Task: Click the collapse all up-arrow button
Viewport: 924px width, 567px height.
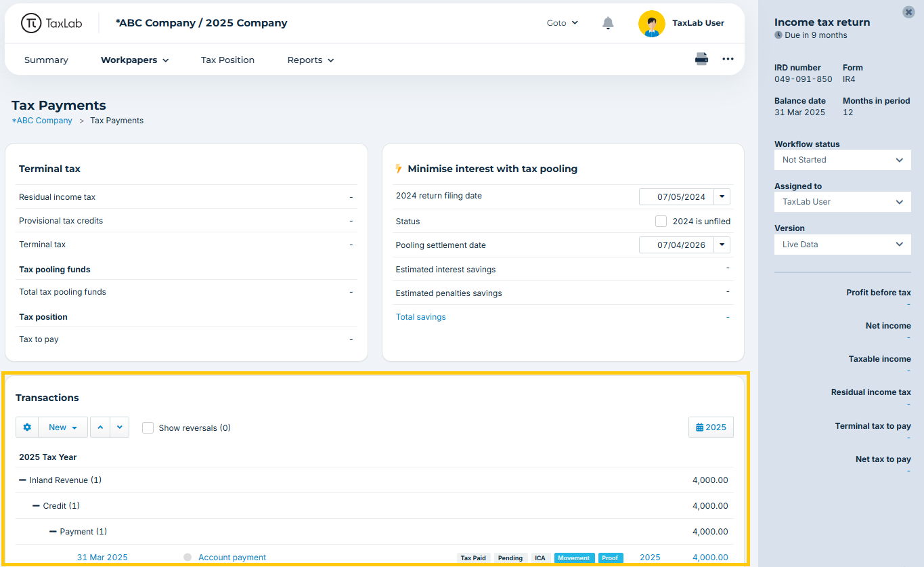Action: click(100, 427)
